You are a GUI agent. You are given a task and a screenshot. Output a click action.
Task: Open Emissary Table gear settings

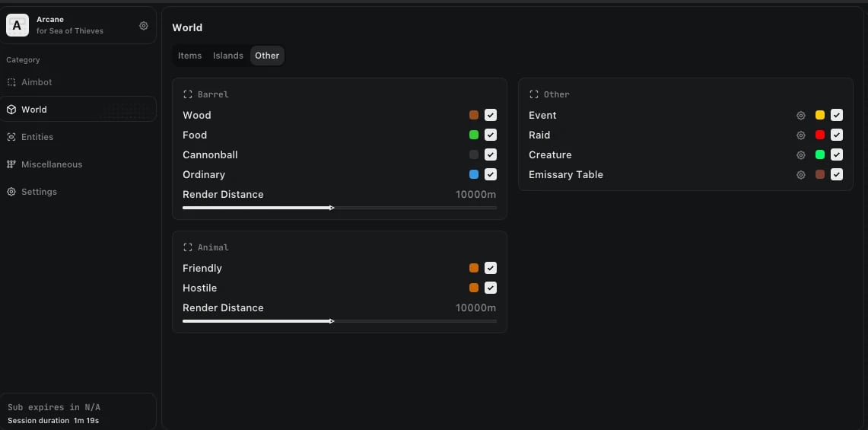[x=801, y=175]
